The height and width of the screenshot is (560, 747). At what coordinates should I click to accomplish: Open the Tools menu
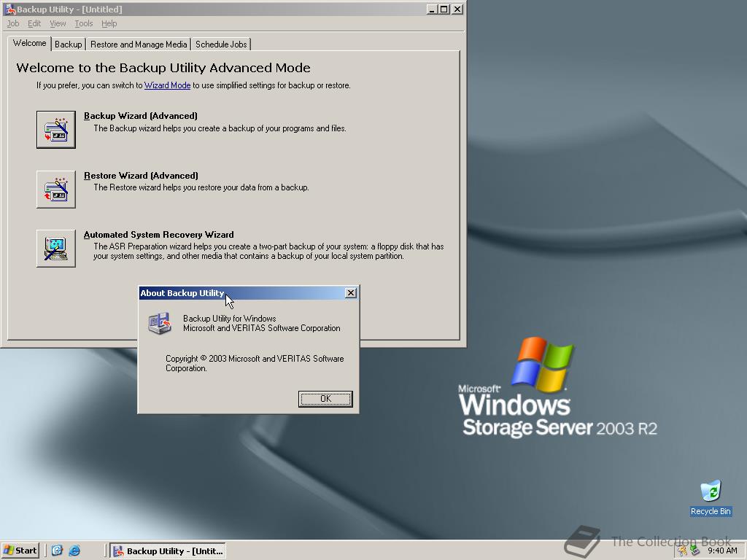pos(83,23)
